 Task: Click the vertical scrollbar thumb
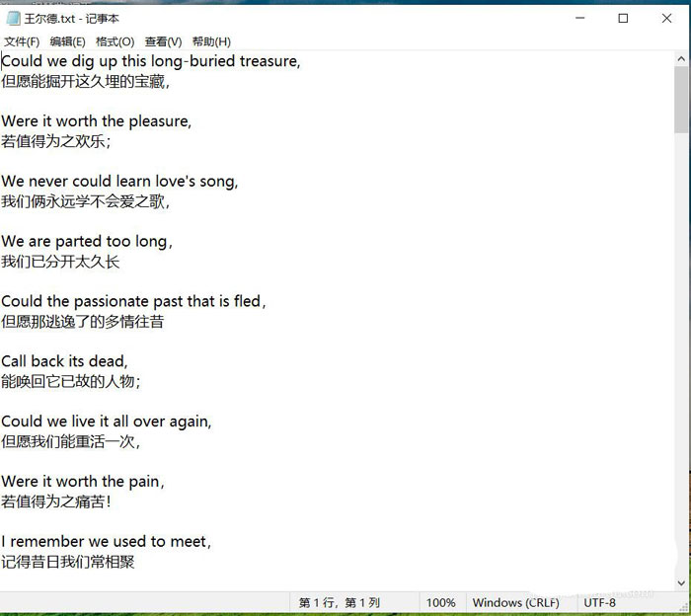pos(681,101)
